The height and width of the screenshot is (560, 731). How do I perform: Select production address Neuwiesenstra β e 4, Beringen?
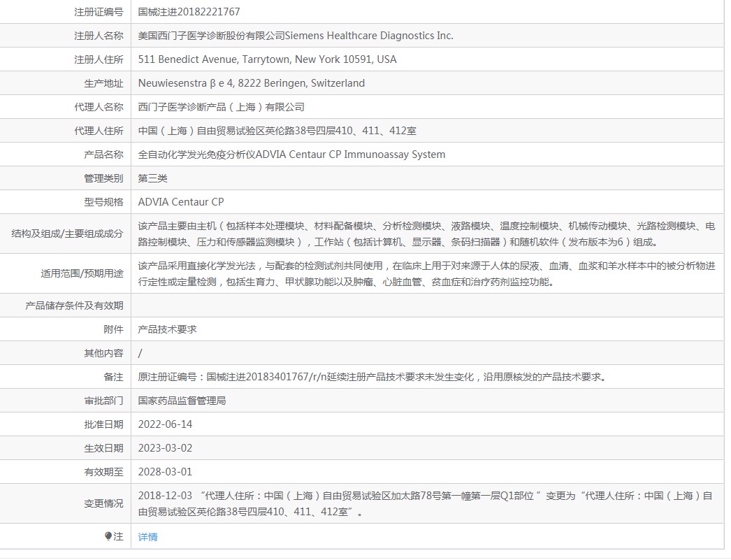[252, 83]
